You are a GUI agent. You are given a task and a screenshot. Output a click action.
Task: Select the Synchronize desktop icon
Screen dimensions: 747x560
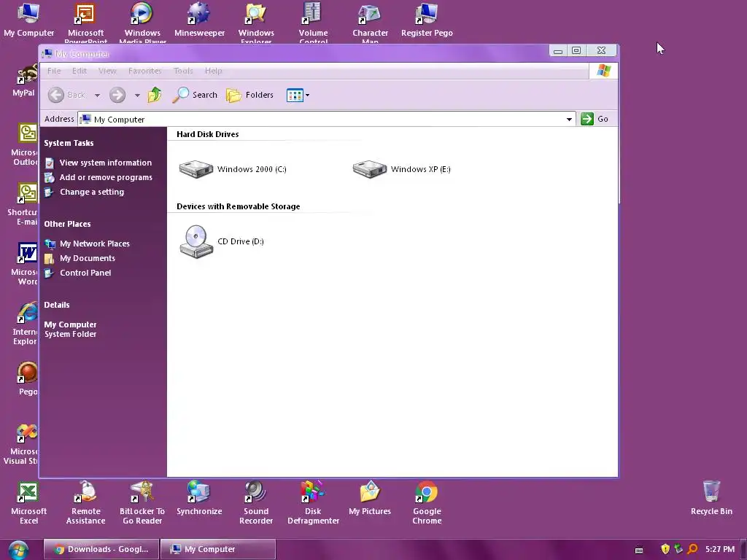tap(199, 498)
